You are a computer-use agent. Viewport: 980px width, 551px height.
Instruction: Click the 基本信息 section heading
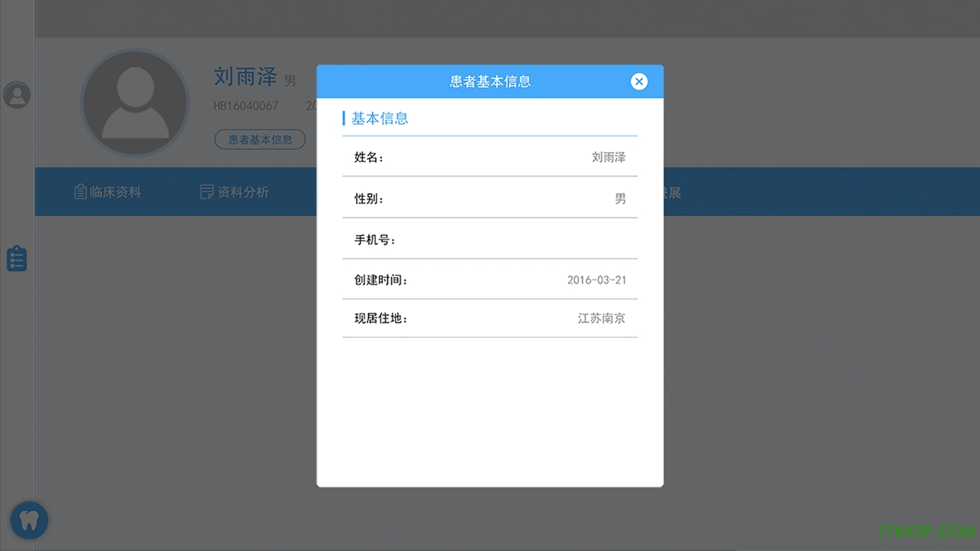click(x=379, y=119)
